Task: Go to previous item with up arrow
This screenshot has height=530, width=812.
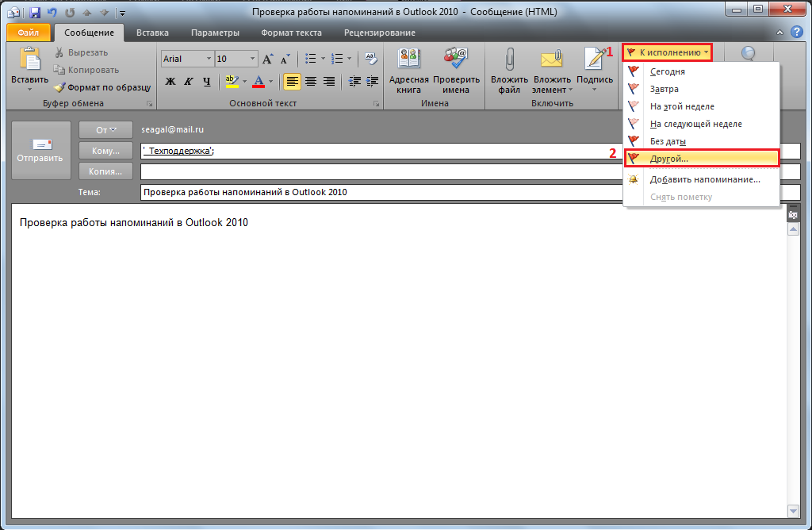Action: [87, 13]
